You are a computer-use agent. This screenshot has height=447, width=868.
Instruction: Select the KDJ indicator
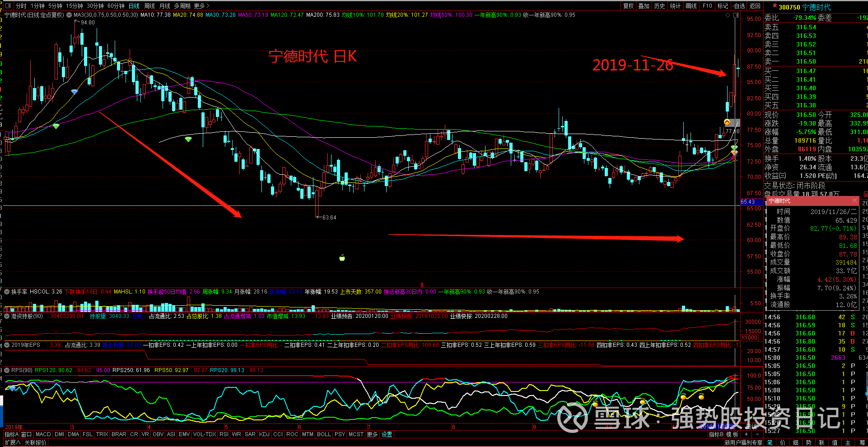[x=264, y=434]
